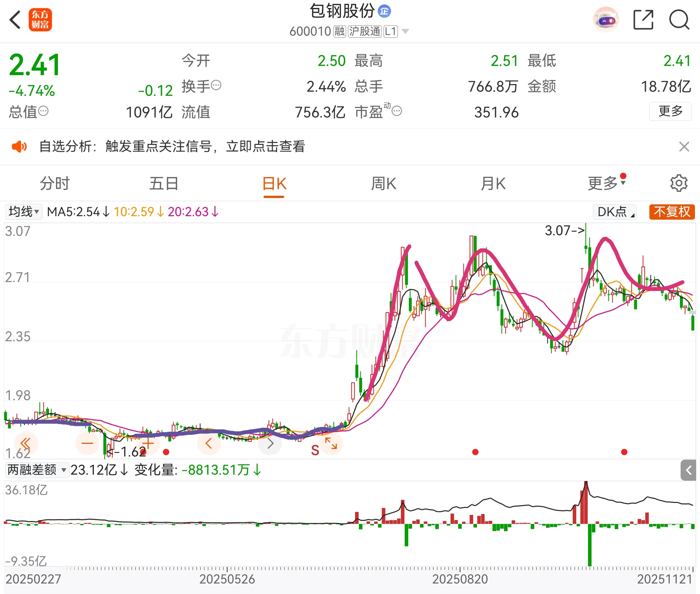Open the Eastmoney home logo
700x594 pixels.
40,20
